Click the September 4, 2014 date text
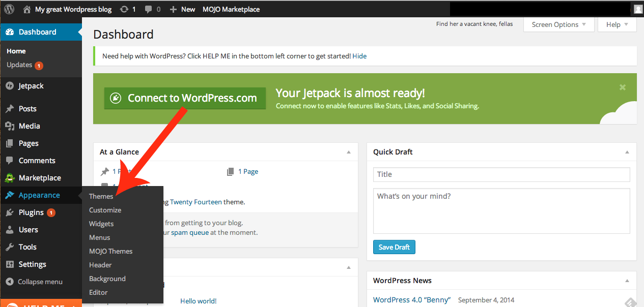Screen dimensions: 644x307 point(486,300)
